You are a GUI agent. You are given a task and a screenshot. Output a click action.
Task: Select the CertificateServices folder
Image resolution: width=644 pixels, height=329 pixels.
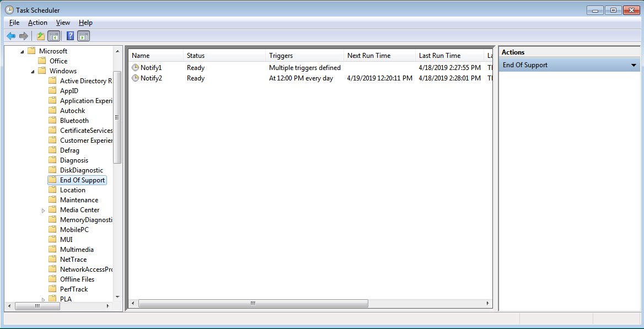[x=86, y=130]
